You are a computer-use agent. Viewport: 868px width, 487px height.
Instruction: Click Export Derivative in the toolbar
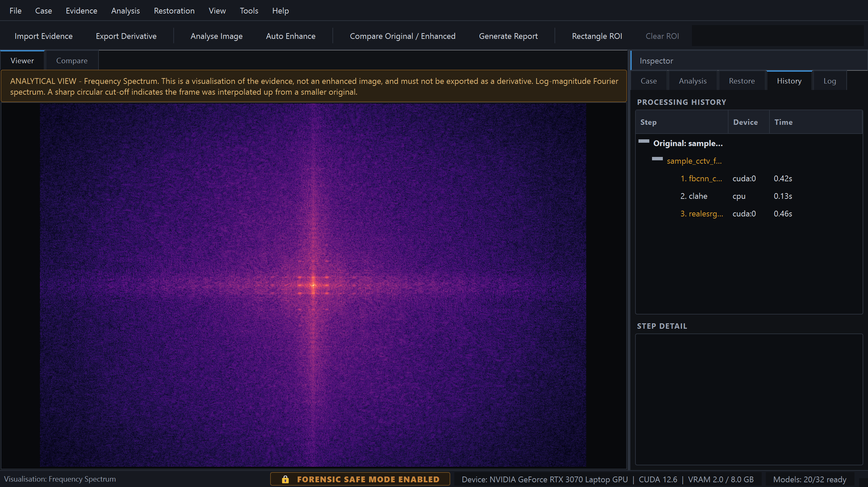point(126,36)
